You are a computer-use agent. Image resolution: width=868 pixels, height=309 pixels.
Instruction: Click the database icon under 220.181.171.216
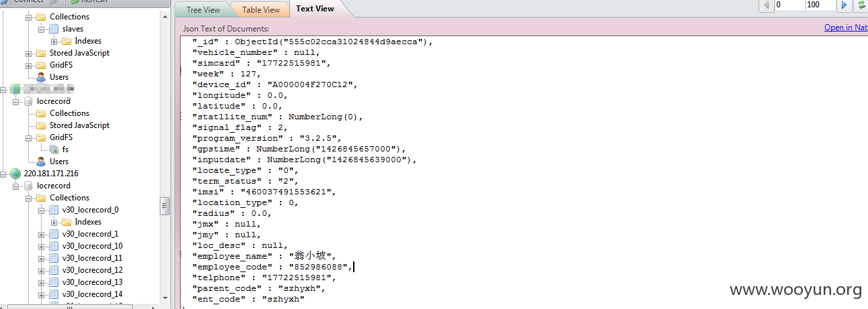click(29, 186)
